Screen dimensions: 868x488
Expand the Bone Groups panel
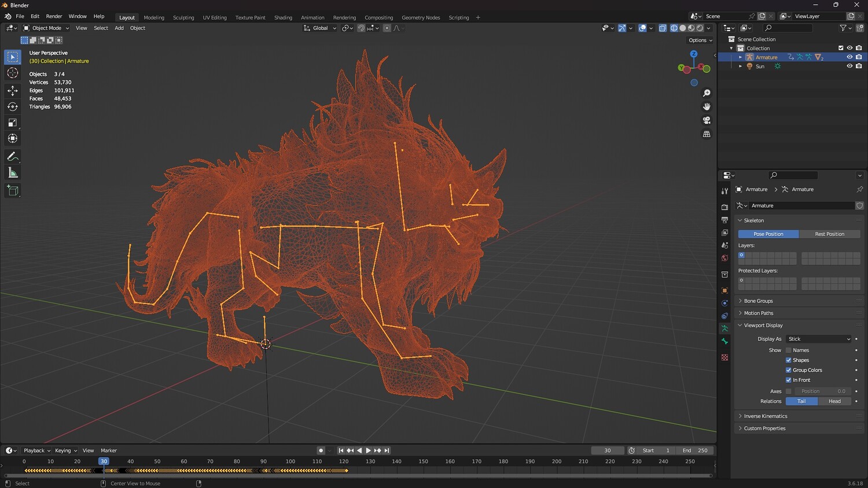798,301
